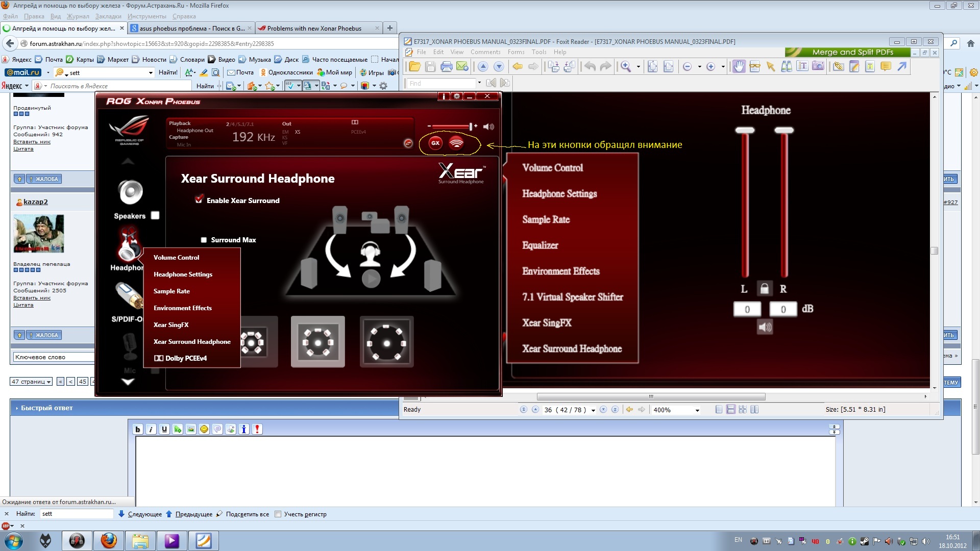Click the kazap2 username link
980x551 pixels.
pyautogui.click(x=35, y=202)
